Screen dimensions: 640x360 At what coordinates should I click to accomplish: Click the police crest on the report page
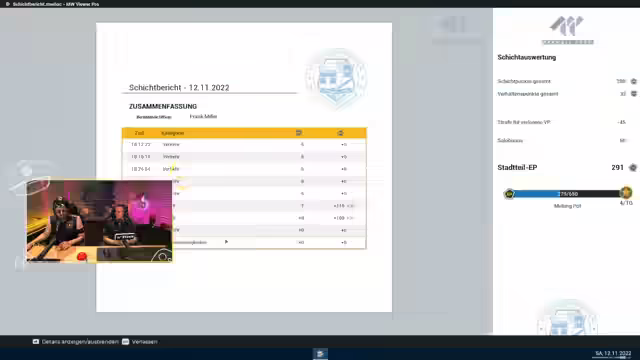336,79
